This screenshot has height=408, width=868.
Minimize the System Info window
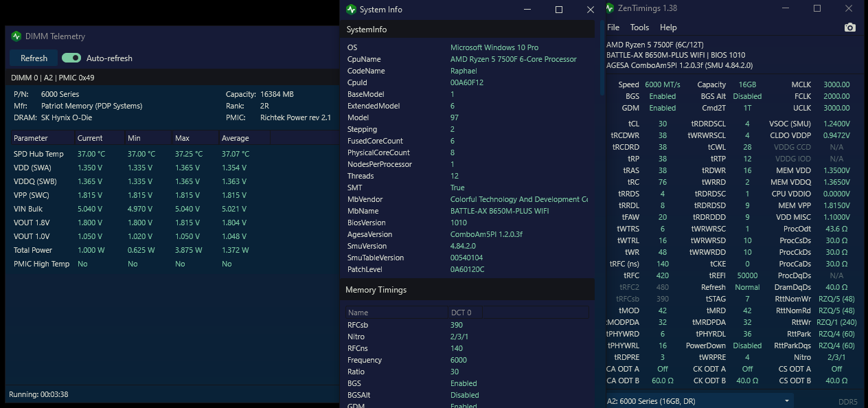[527, 10]
